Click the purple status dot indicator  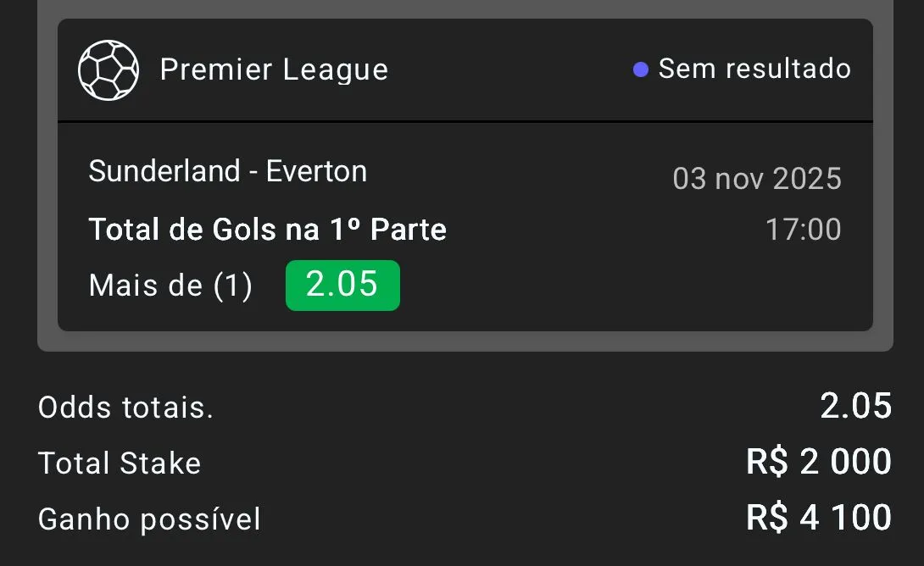[641, 69]
